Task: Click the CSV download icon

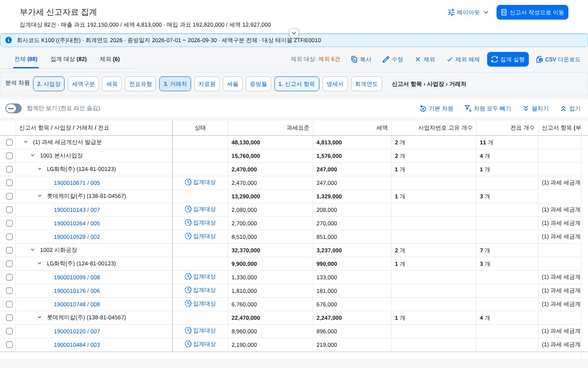Action: (x=539, y=59)
